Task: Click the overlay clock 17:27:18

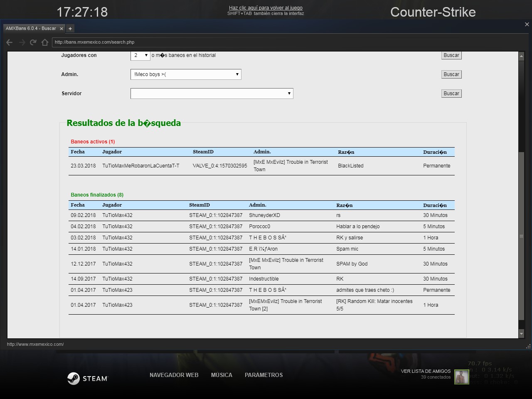Action: pyautogui.click(x=82, y=12)
